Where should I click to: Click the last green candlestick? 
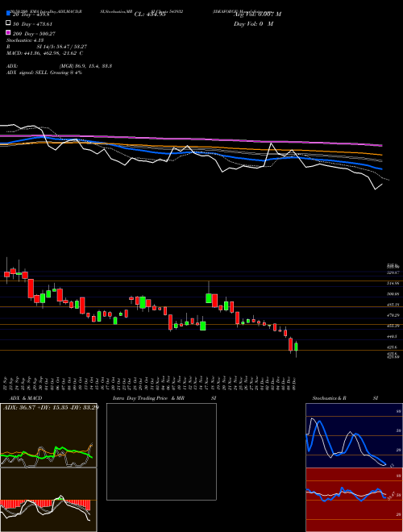[x=296, y=347]
